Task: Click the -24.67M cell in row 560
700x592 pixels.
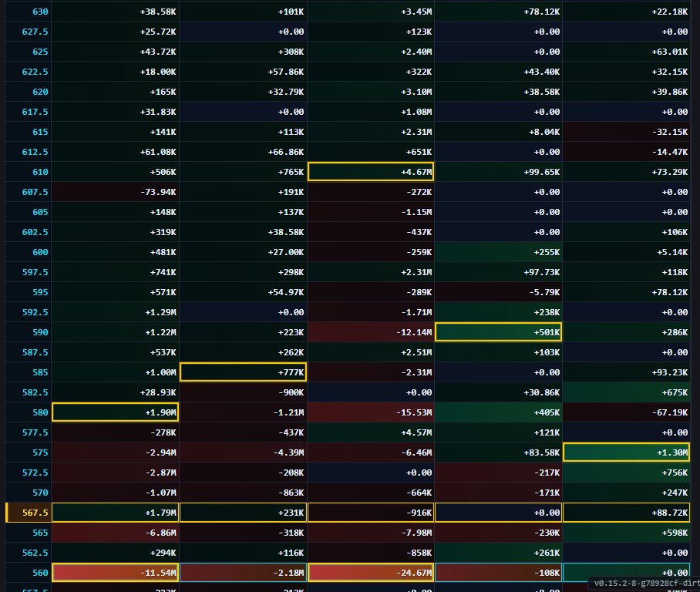Action: [x=371, y=573]
